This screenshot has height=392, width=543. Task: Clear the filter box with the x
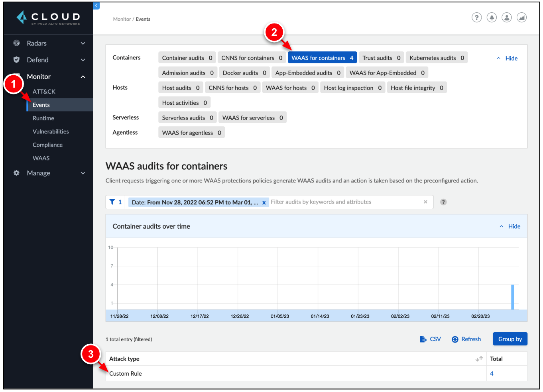tap(425, 202)
